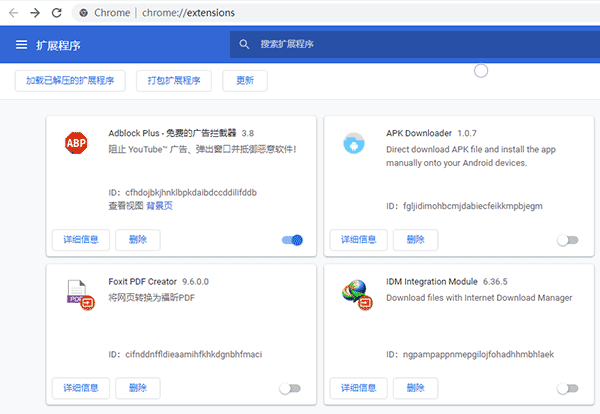Viewport: 600px width, 414px height.
Task: Open 详细信息 for Foxit PDF Creator
Action: (x=81, y=388)
